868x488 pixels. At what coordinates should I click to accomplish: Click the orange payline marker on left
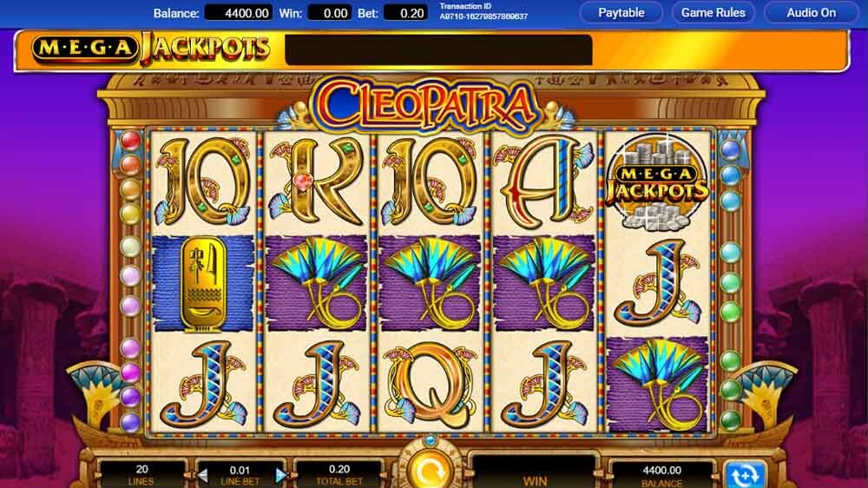tap(131, 164)
